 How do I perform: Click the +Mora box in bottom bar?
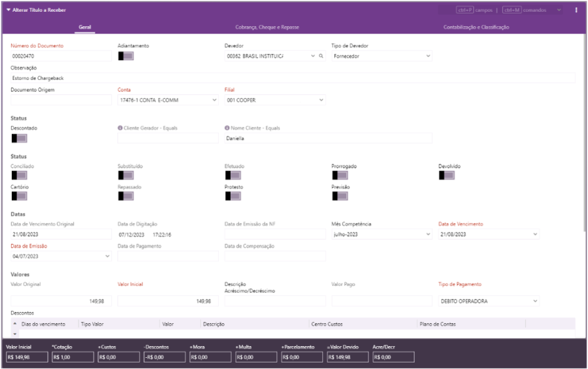click(x=210, y=357)
